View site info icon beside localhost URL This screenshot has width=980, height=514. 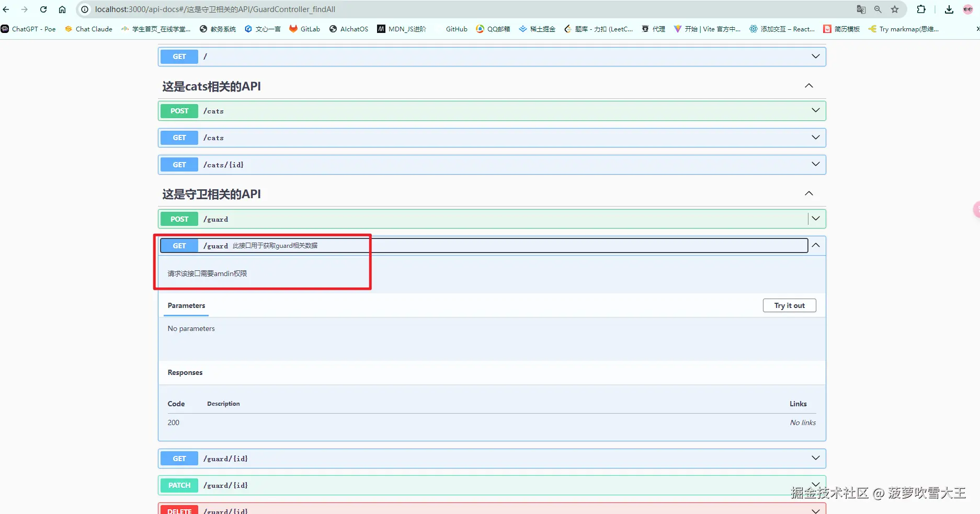[85, 9]
